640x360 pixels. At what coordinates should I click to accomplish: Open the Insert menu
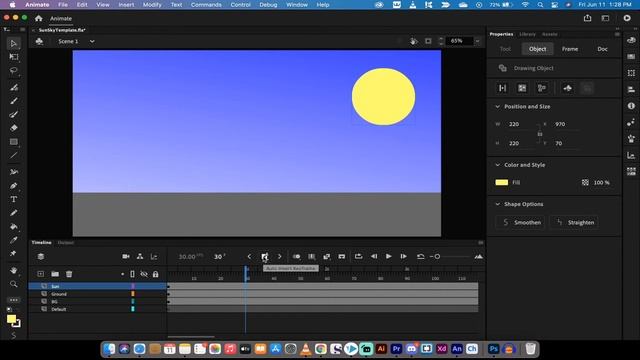(x=126, y=5)
